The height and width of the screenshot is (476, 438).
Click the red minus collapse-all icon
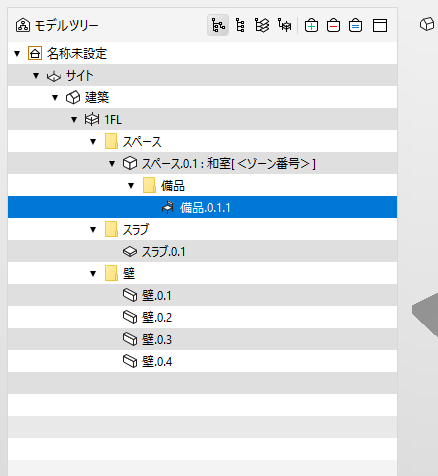(x=333, y=25)
